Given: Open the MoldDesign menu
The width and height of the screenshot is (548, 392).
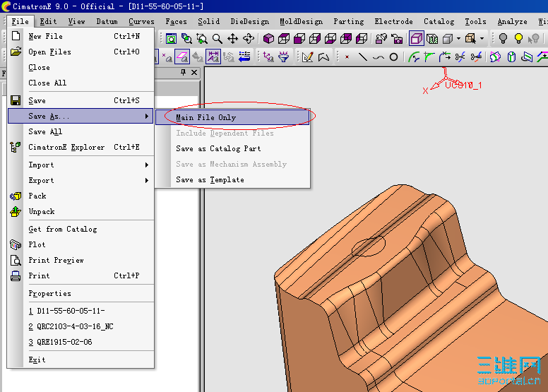Looking at the screenshot, I should pos(302,21).
